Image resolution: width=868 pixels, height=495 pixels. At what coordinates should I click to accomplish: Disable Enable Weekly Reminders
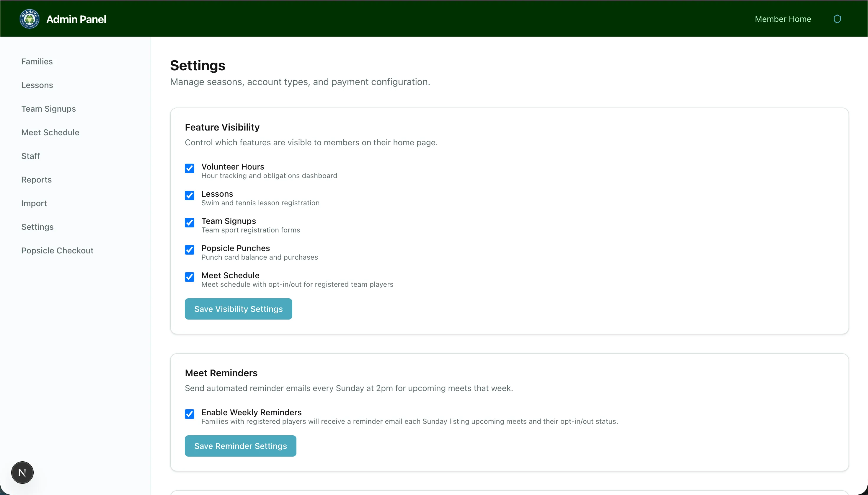[x=189, y=414]
